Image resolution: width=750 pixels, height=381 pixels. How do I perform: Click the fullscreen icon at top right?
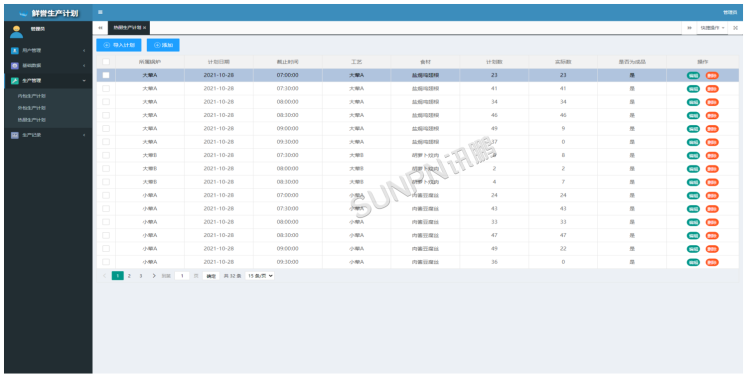click(736, 28)
